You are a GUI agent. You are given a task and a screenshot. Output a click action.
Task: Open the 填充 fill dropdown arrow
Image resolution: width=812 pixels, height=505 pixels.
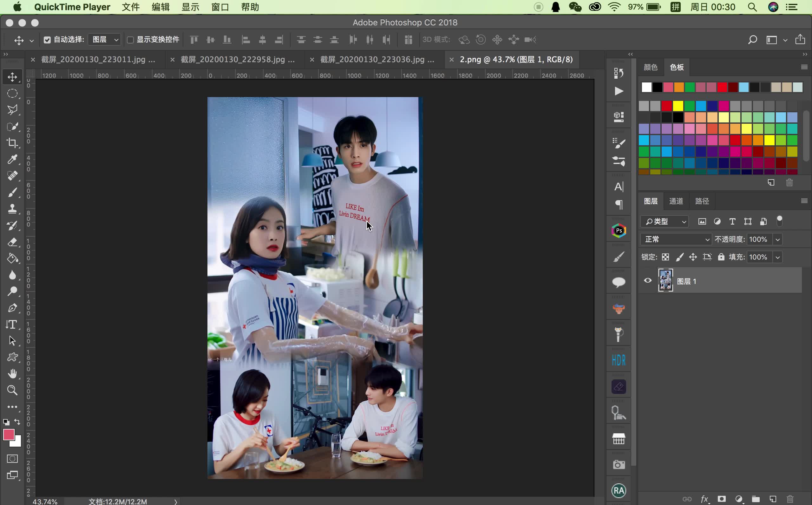tap(778, 257)
